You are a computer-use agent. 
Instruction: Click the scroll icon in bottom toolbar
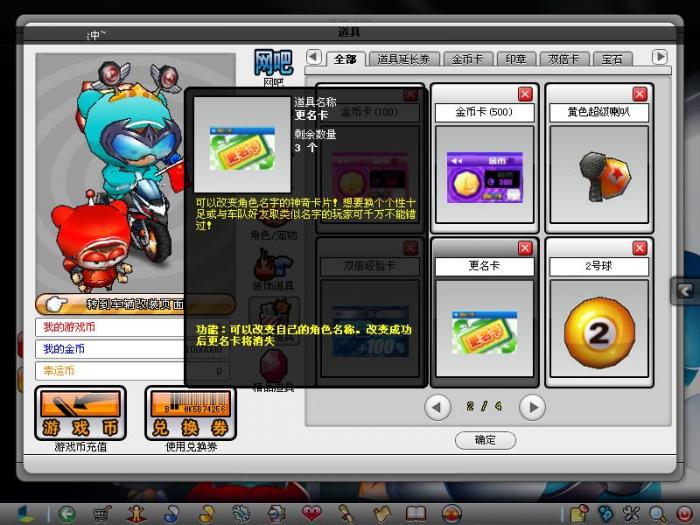click(x=346, y=513)
